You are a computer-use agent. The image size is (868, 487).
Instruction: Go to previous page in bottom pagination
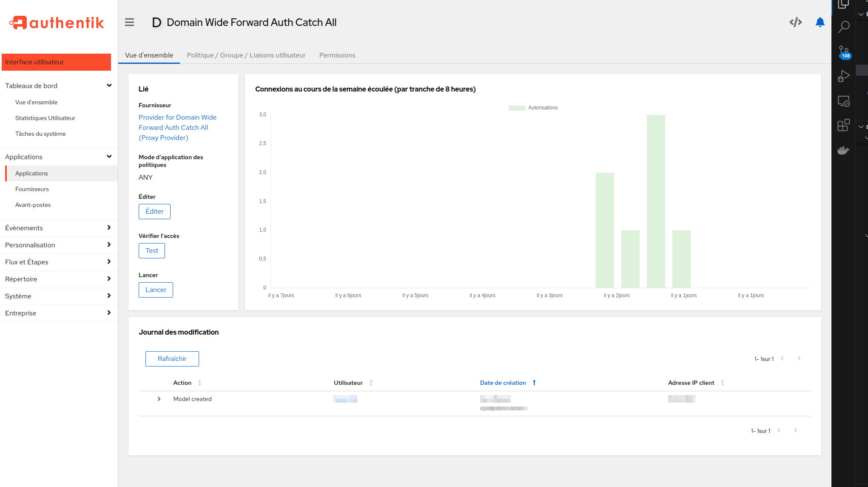pyautogui.click(x=779, y=430)
